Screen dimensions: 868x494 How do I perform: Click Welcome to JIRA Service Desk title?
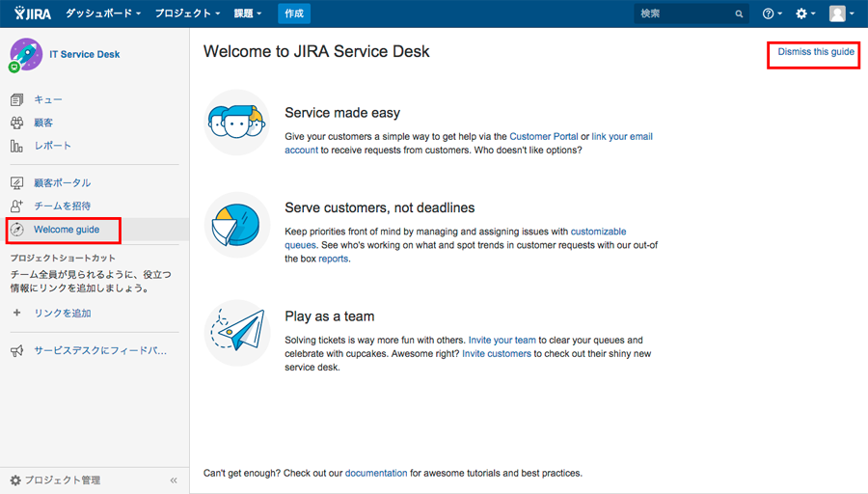point(316,51)
